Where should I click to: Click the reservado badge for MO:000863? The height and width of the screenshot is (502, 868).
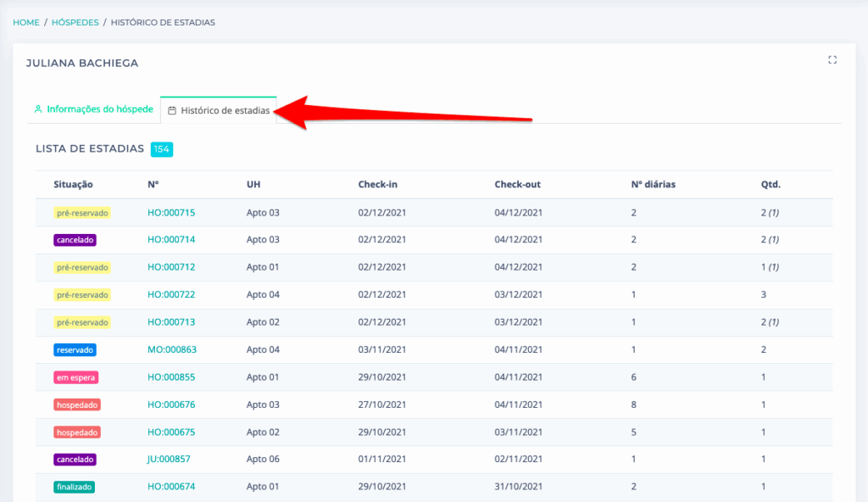pos(75,350)
